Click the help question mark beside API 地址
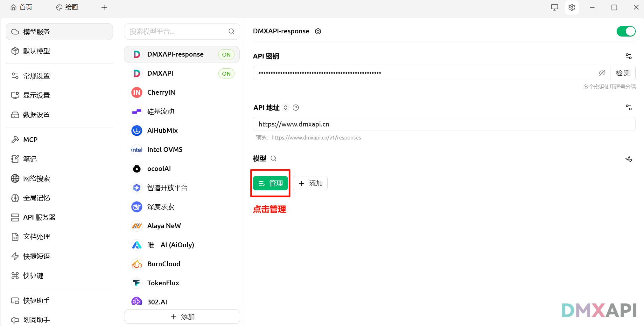 click(296, 107)
